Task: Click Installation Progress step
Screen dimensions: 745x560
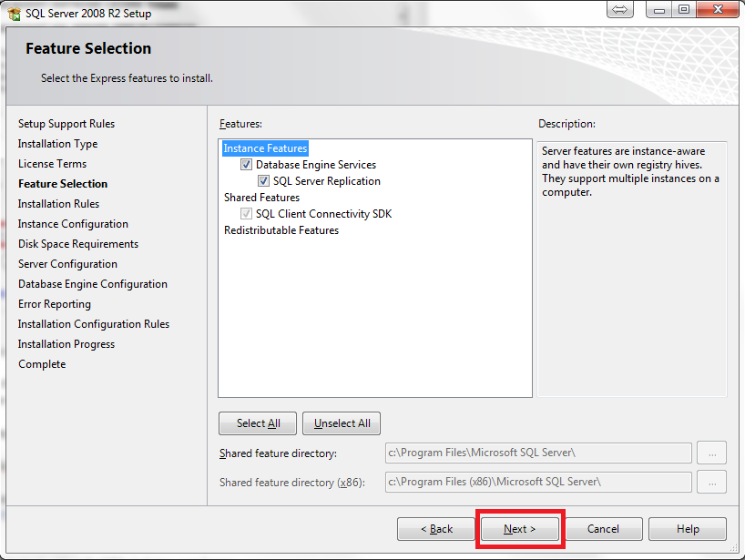Action: tap(66, 344)
